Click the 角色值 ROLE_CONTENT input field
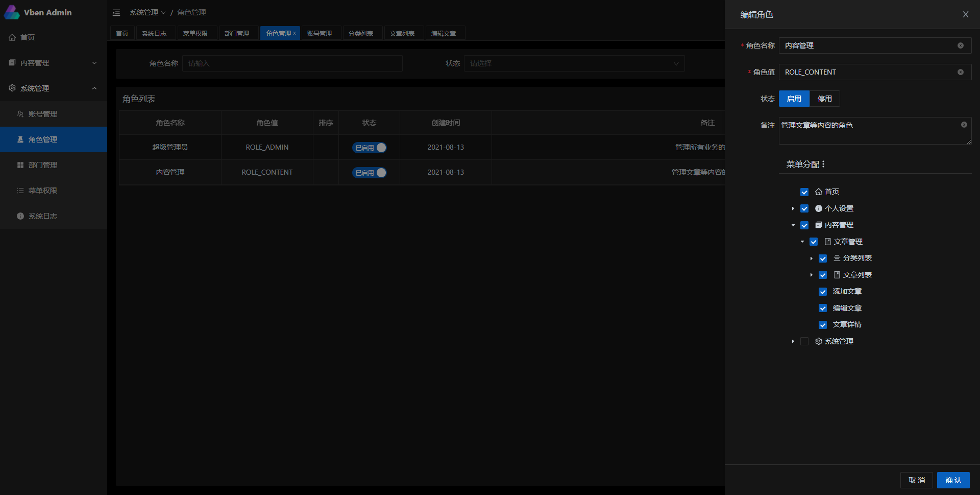This screenshot has width=980, height=495. pyautogui.click(x=875, y=72)
